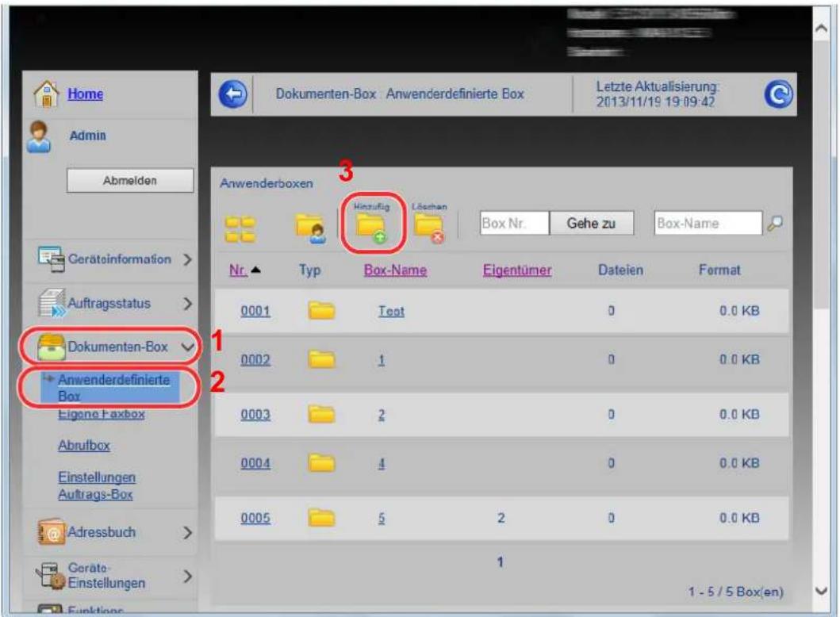Add a new box with Hinzufüg icon

tap(372, 228)
